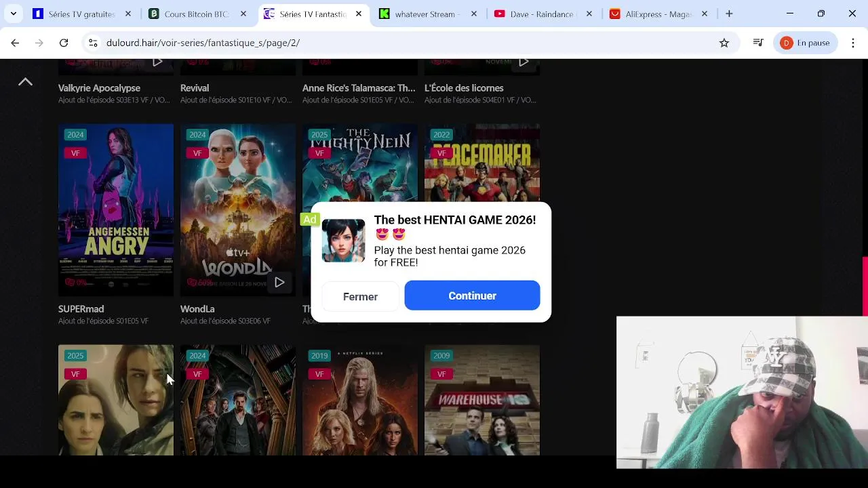This screenshot has width=868, height=488.
Task: Click the VF badge on WondLa poster
Action: click(x=197, y=153)
